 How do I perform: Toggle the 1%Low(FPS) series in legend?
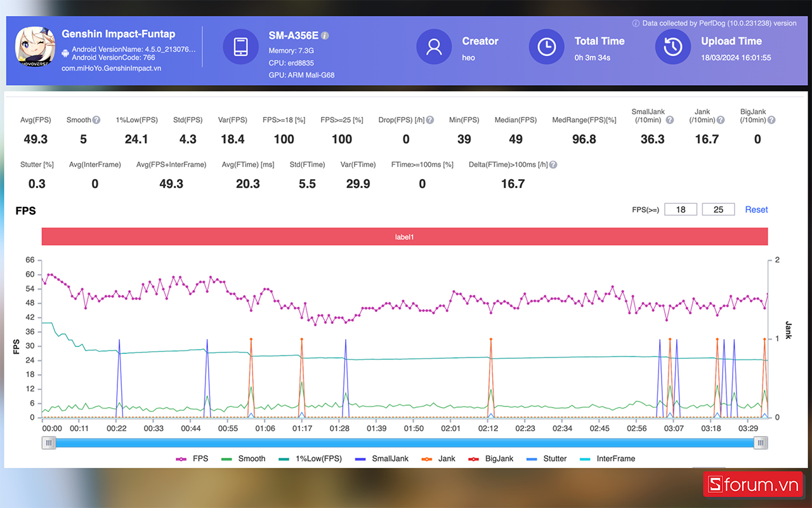[x=310, y=458]
